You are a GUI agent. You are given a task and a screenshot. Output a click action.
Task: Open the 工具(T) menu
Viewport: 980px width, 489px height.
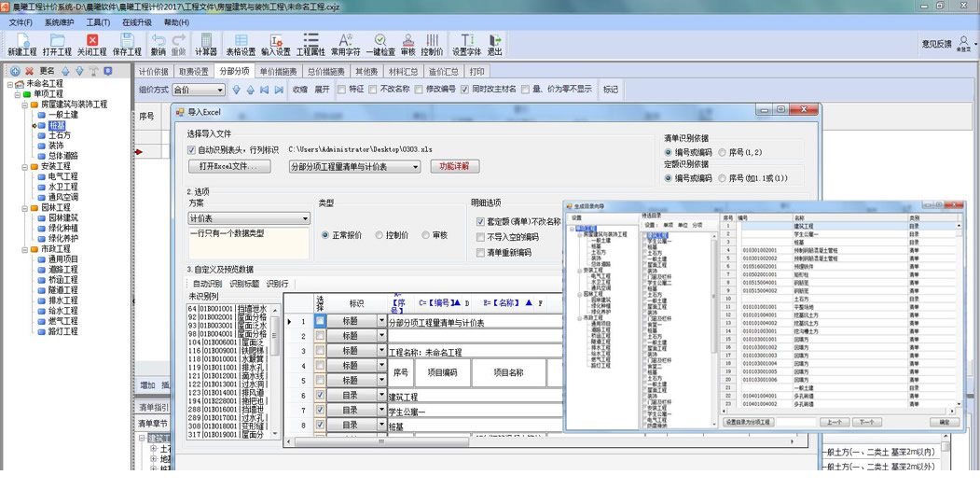pos(98,22)
